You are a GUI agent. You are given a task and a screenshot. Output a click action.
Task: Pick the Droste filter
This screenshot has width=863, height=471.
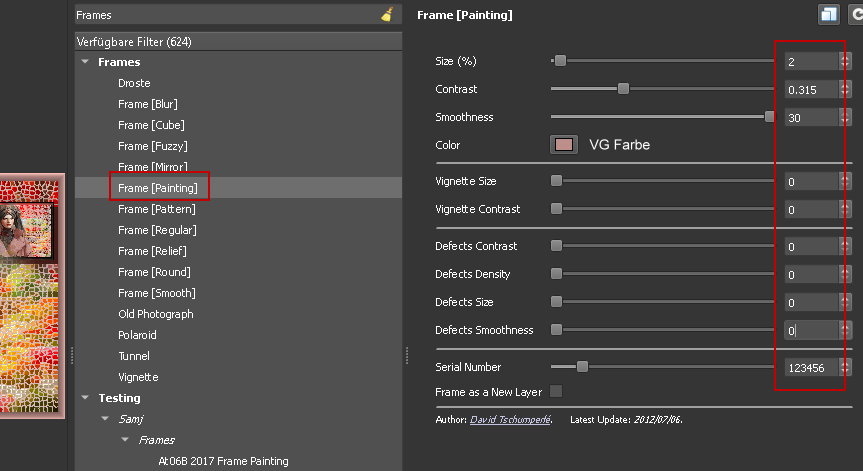point(134,83)
